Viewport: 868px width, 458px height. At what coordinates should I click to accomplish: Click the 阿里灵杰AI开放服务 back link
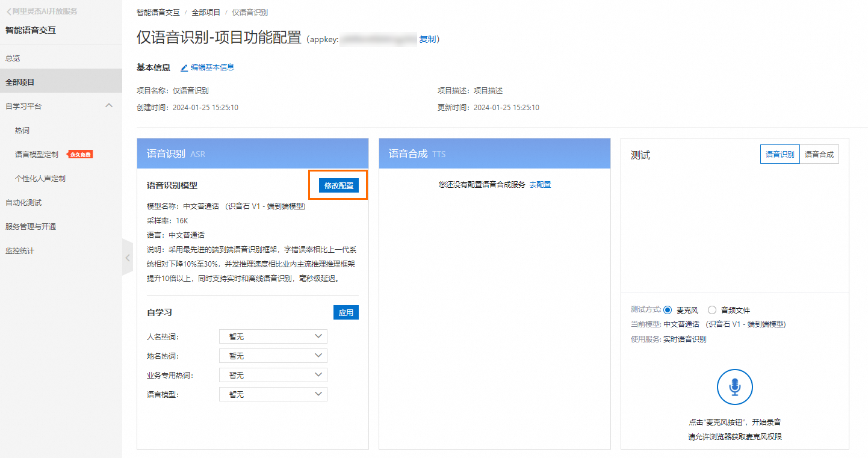[45, 11]
